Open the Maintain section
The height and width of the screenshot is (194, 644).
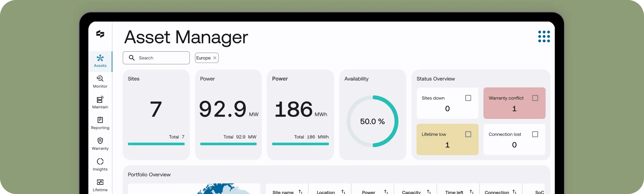pyautogui.click(x=100, y=103)
